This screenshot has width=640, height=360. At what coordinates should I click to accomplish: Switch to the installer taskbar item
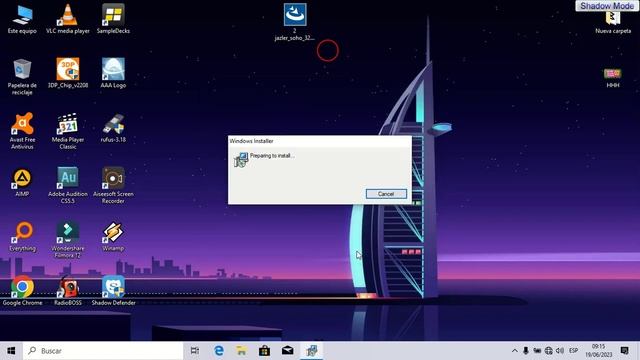(x=311, y=351)
